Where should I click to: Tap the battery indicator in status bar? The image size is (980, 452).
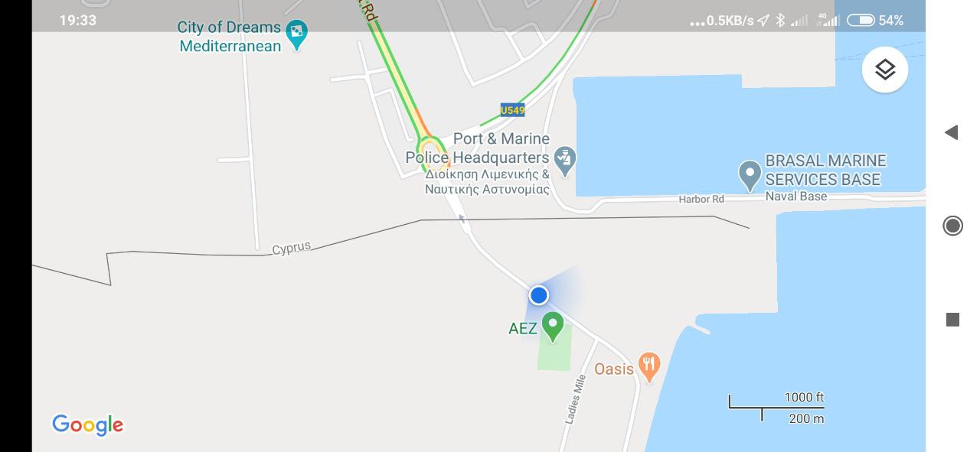click(861, 20)
